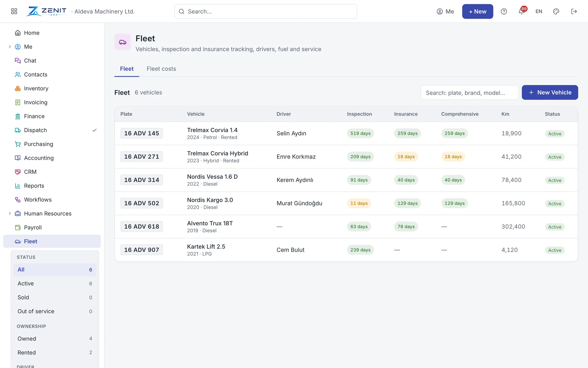Open Finance in the sidebar
This screenshot has width=588, height=368.
pyautogui.click(x=52, y=116)
